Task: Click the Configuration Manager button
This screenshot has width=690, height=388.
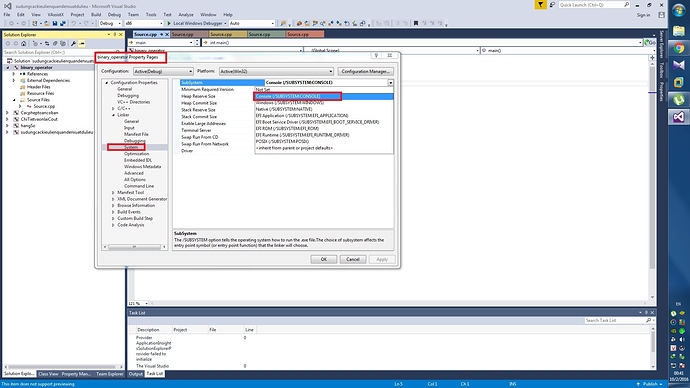Action: 365,71
